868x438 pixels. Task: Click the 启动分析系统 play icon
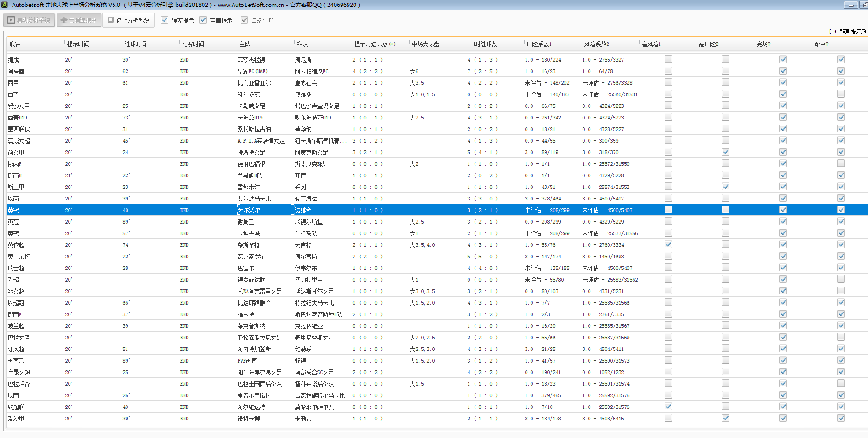[x=11, y=20]
